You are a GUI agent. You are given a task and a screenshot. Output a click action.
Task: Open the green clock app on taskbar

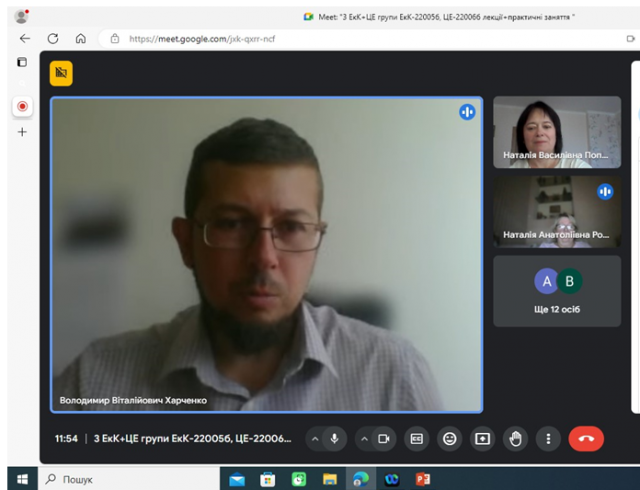tap(299, 479)
